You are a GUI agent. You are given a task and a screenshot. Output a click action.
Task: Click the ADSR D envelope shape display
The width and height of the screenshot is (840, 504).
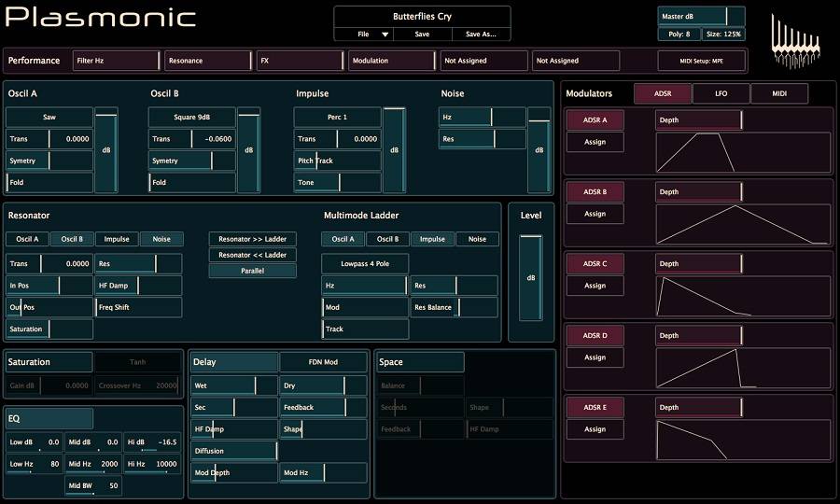coord(743,367)
